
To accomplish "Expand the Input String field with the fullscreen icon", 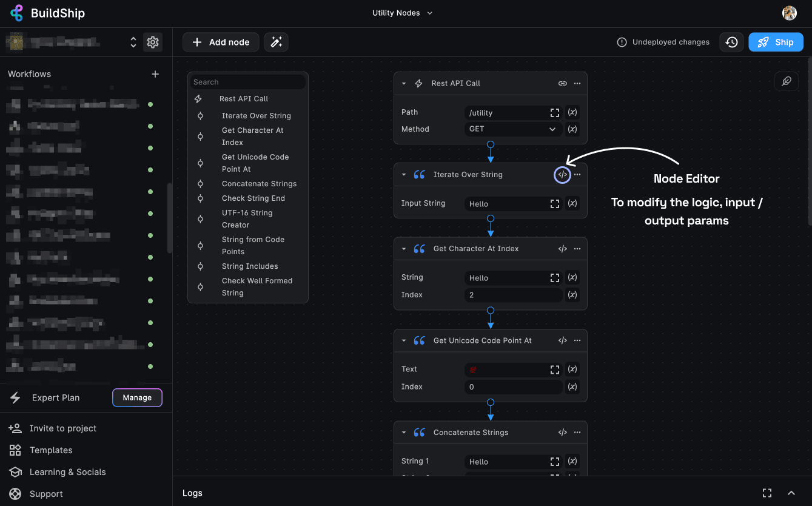I will (x=554, y=203).
